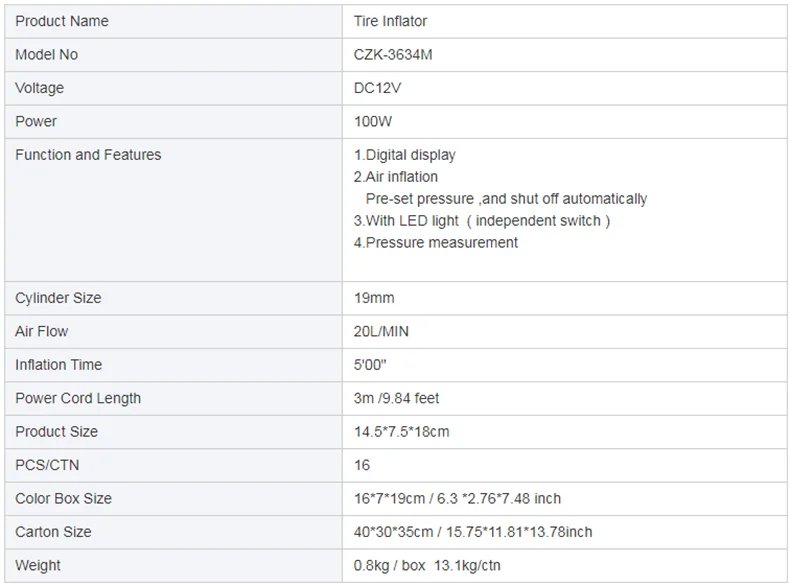
Task: Click the 100W power value
Action: click(373, 121)
